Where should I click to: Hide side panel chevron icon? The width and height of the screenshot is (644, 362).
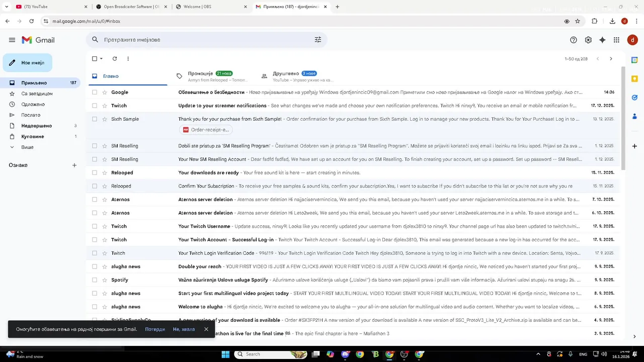[x=634, y=336]
